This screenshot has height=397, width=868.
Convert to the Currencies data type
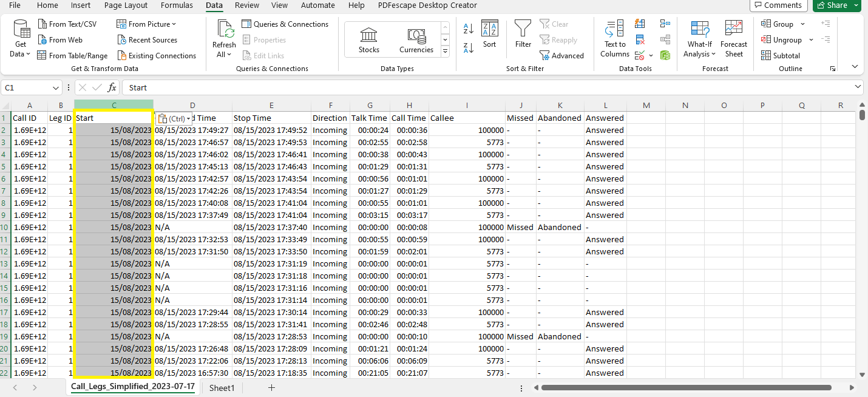pyautogui.click(x=416, y=40)
